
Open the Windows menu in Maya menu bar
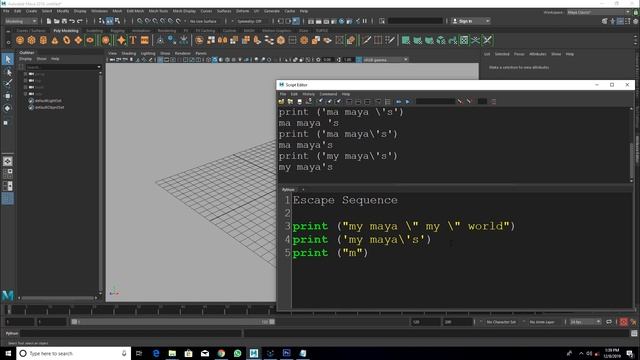99,11
